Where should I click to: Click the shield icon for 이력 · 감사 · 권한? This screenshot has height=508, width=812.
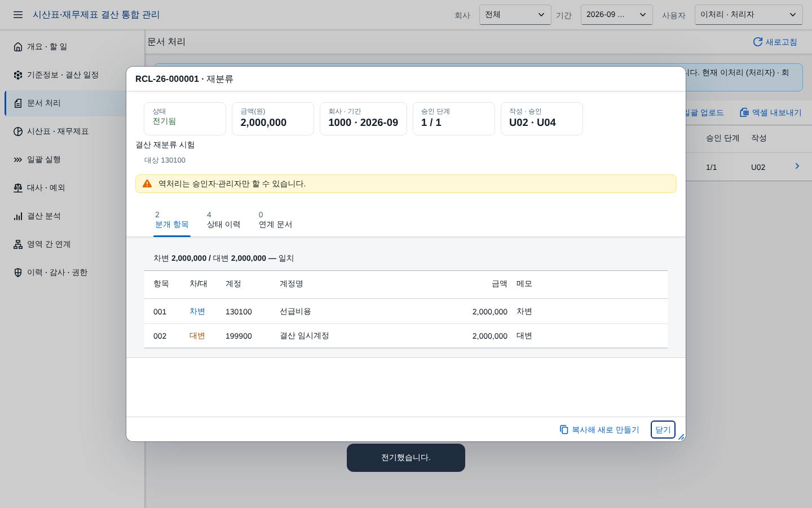tap(18, 273)
